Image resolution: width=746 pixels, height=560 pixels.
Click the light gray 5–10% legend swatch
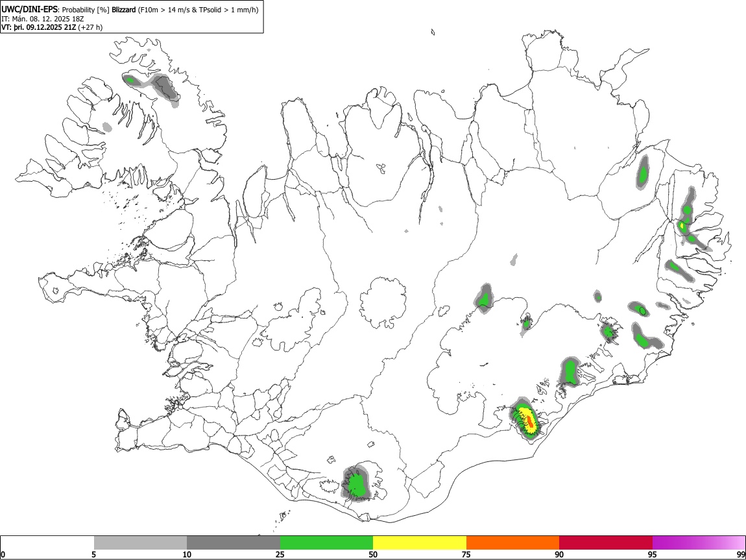[140, 542]
